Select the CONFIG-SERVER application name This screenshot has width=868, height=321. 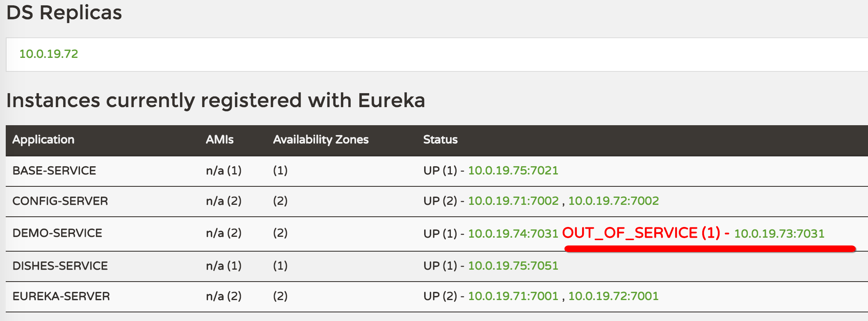(x=60, y=201)
